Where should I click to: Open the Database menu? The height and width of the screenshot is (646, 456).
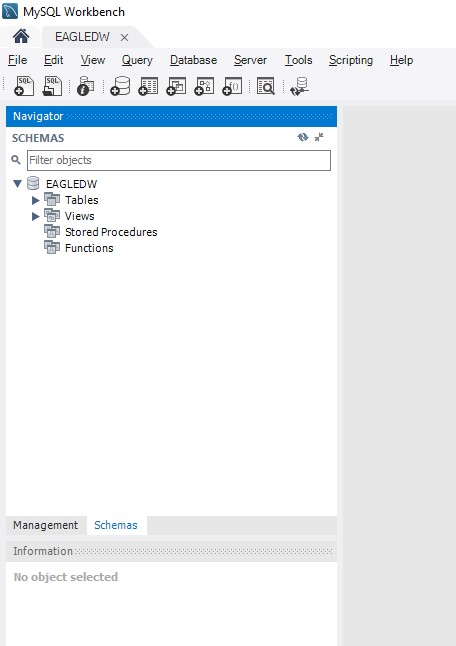tap(194, 60)
